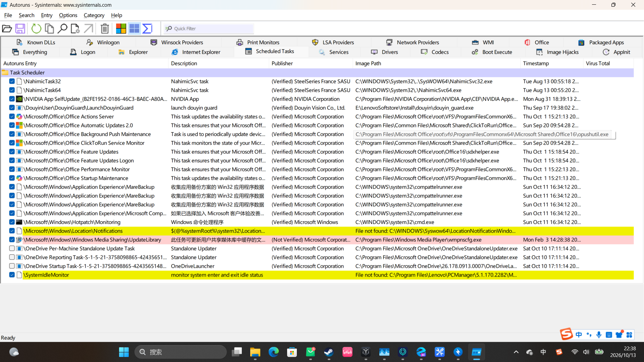Open Microsoft Store from the taskbar
644x362 pixels.
(292, 352)
